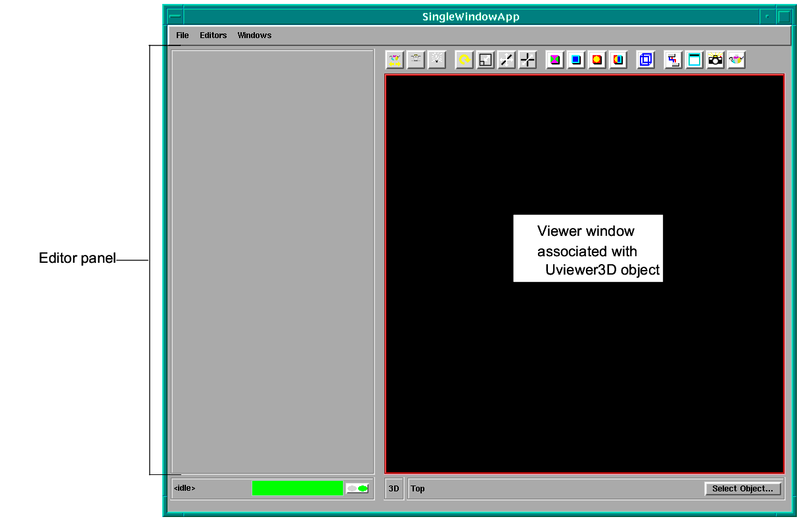Open the Windows menu
Image resolution: width=812 pixels, height=519 pixels.
pos(254,35)
